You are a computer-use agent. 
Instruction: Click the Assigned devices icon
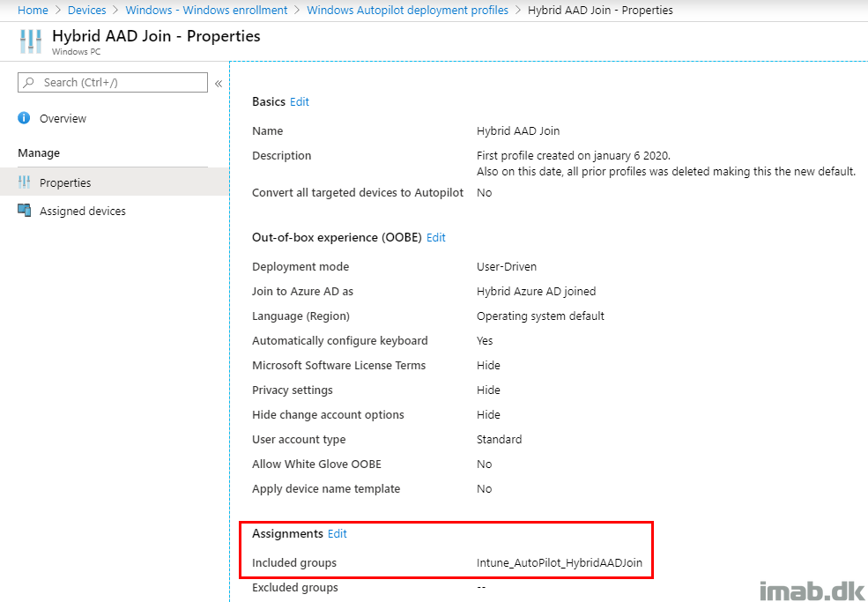25,211
